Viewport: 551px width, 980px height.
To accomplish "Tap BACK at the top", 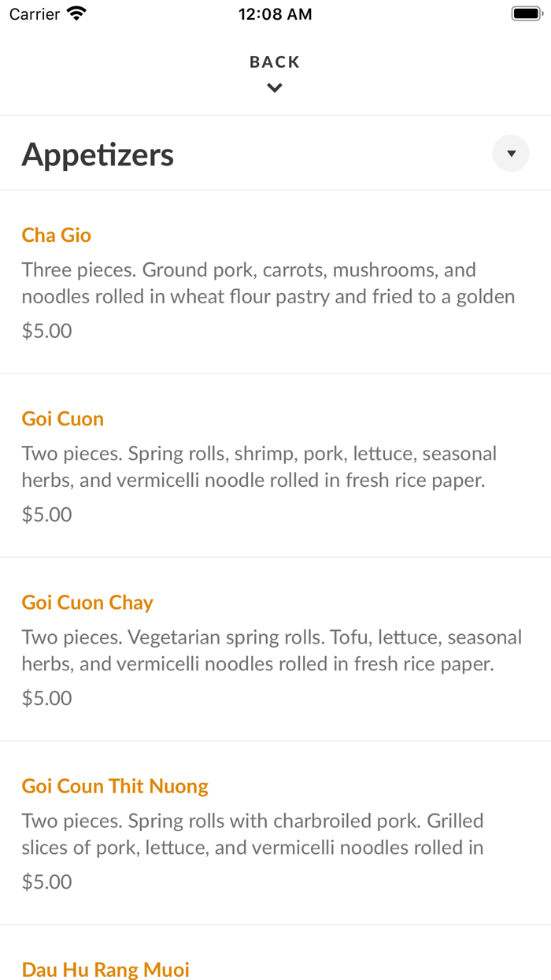I will tap(274, 61).
